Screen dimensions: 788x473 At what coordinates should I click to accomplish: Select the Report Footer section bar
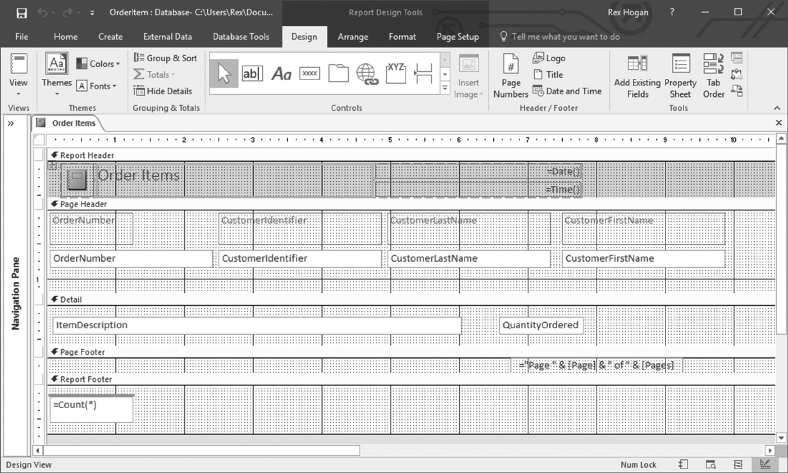point(412,379)
